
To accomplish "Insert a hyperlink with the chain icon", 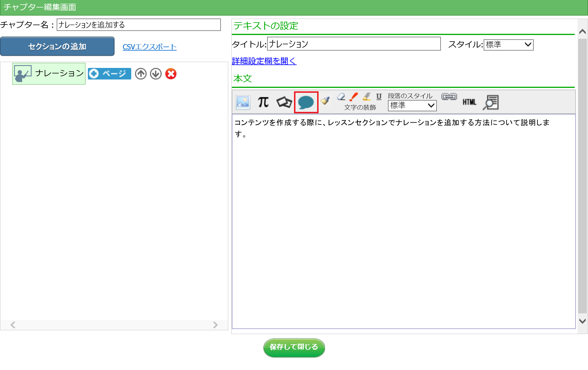I will coord(449,97).
